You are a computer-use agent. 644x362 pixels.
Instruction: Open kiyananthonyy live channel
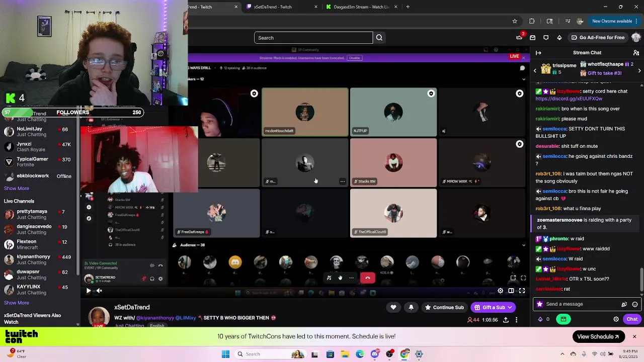[39, 259]
